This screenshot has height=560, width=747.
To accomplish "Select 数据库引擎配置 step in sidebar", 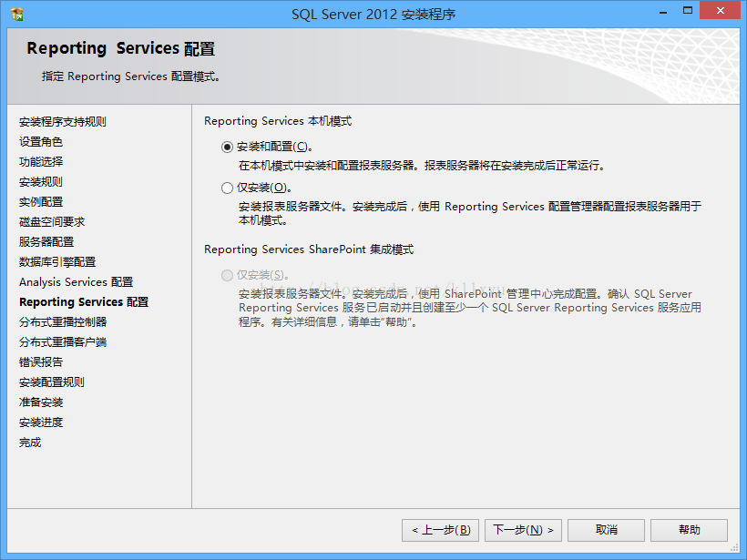I will coord(57,262).
